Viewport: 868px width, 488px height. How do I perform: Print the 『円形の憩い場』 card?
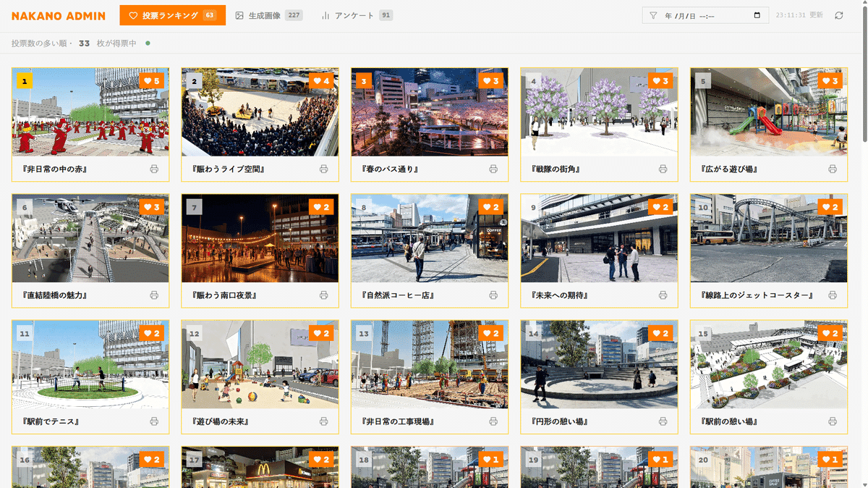click(x=663, y=421)
